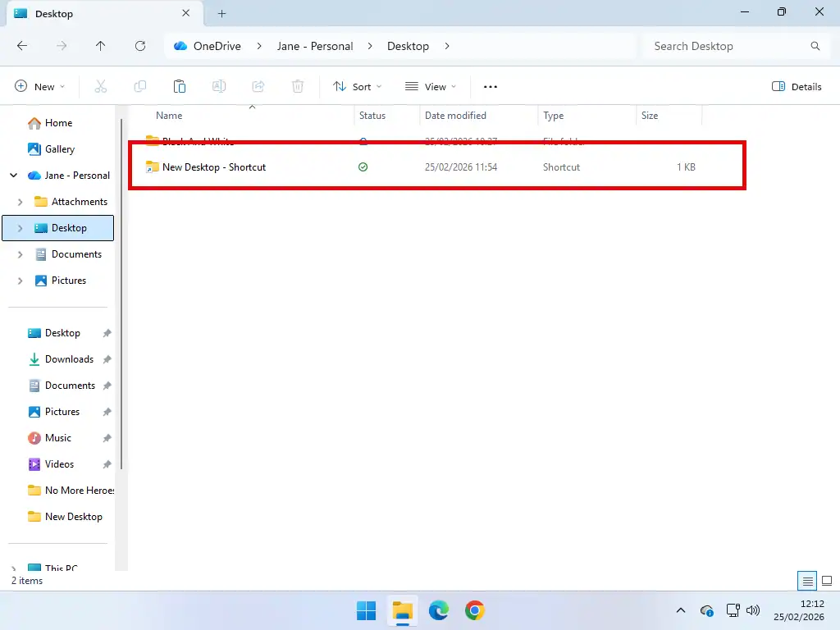Toggle sort order on the Name column header
The width and height of the screenshot is (840, 630).
point(168,116)
